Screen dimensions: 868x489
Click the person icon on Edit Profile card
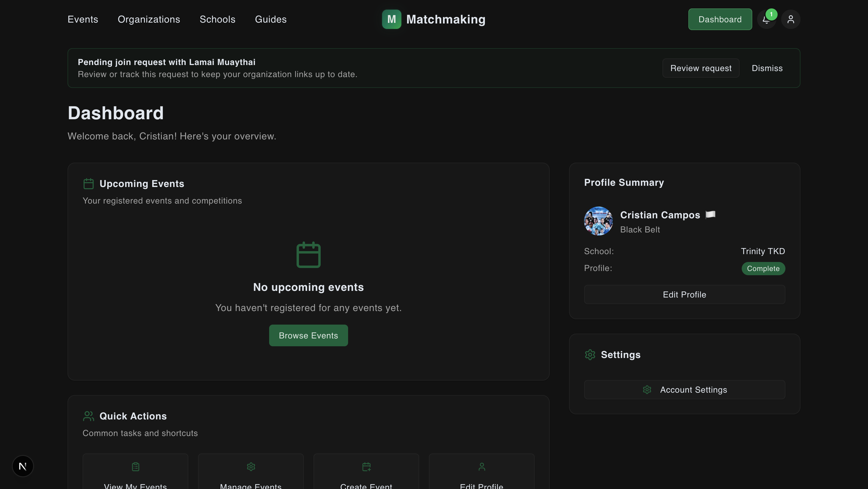[x=482, y=467]
